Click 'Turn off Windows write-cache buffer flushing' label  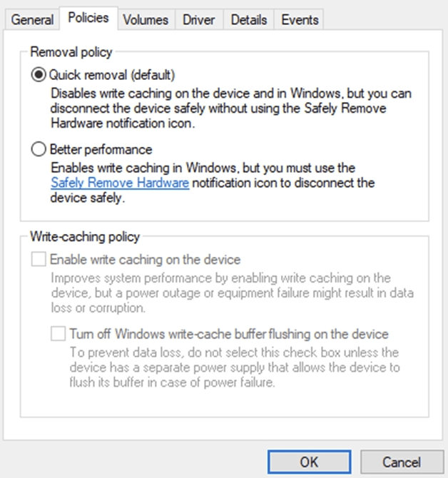[x=229, y=334]
